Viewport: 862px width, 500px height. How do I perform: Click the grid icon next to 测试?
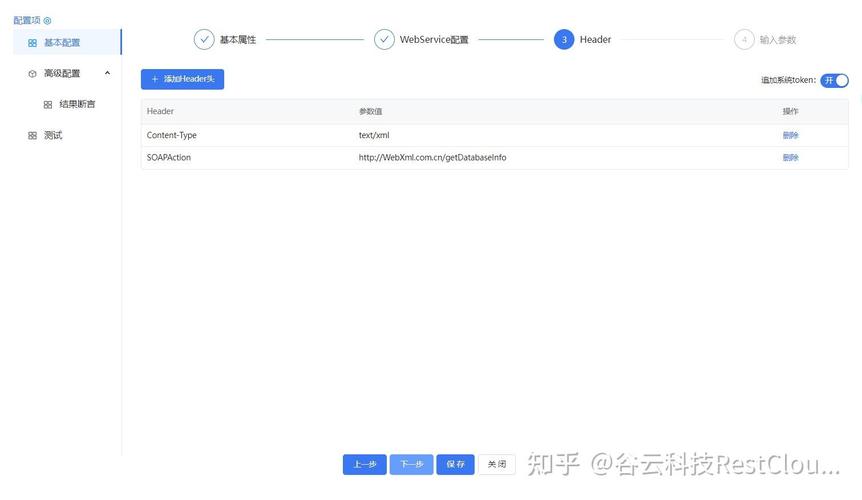(32, 136)
